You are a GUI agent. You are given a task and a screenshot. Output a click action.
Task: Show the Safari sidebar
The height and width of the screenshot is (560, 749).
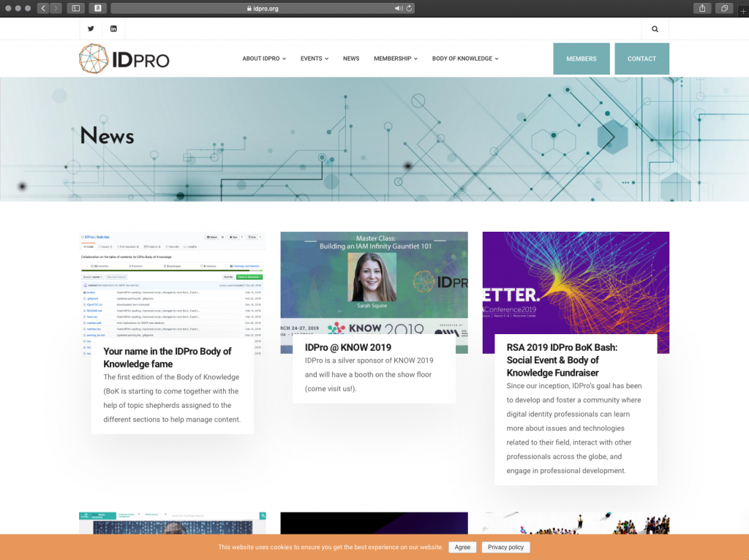pyautogui.click(x=76, y=8)
